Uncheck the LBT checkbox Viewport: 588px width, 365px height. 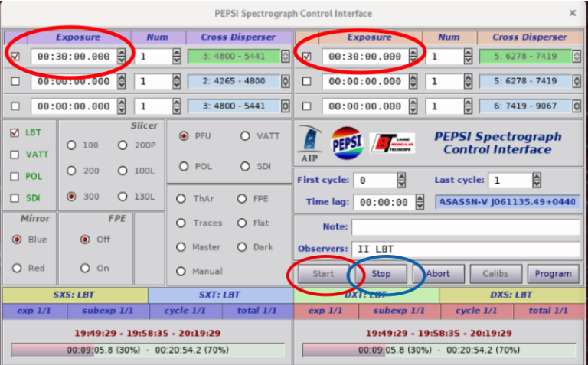click(x=15, y=132)
